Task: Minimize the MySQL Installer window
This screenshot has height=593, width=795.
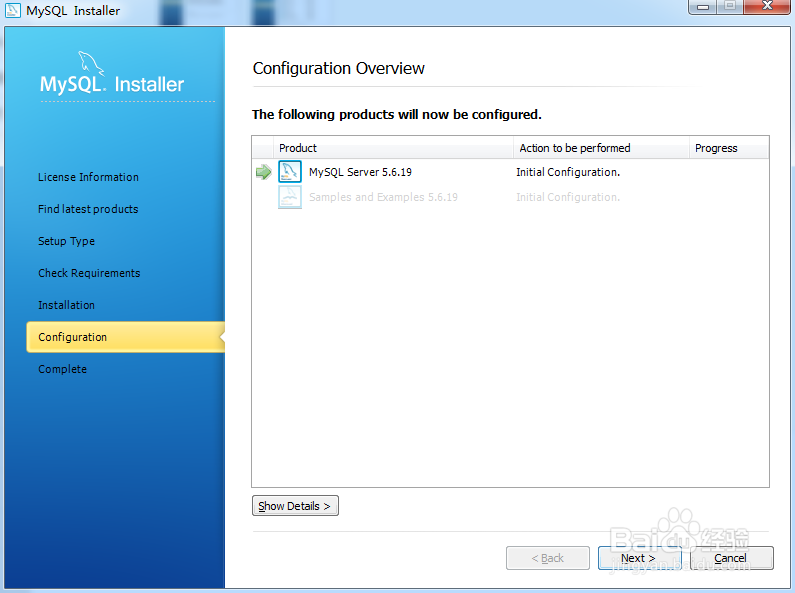Action: click(703, 7)
